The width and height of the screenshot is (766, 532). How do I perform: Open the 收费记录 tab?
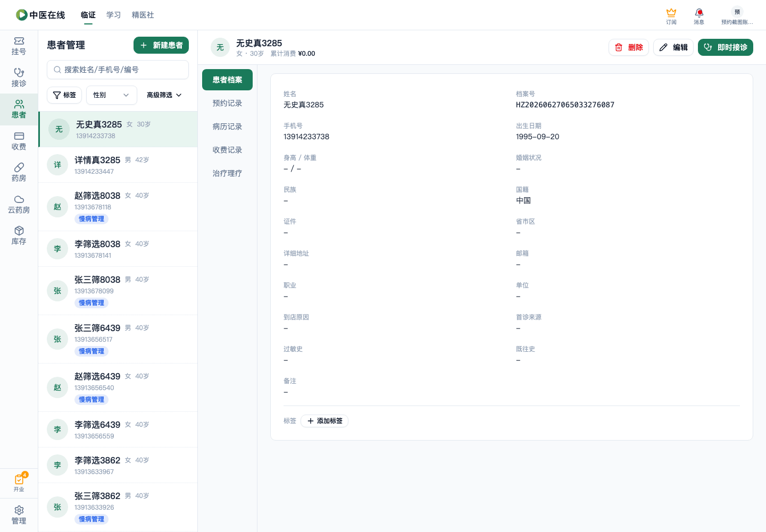[x=227, y=150]
